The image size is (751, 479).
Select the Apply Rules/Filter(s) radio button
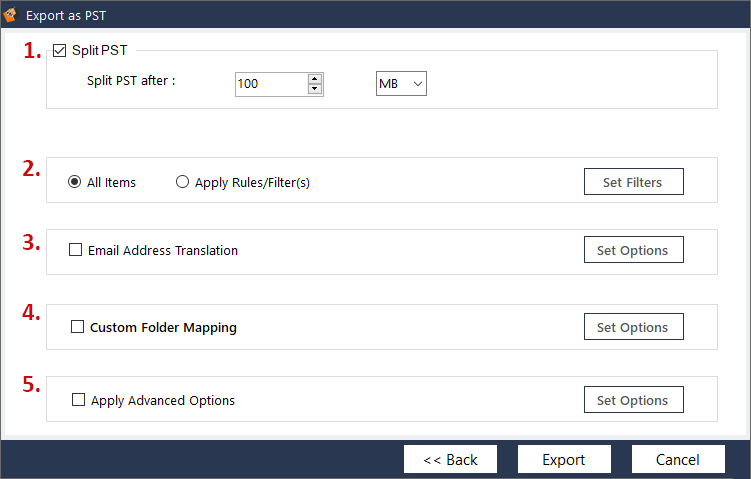tap(182, 182)
